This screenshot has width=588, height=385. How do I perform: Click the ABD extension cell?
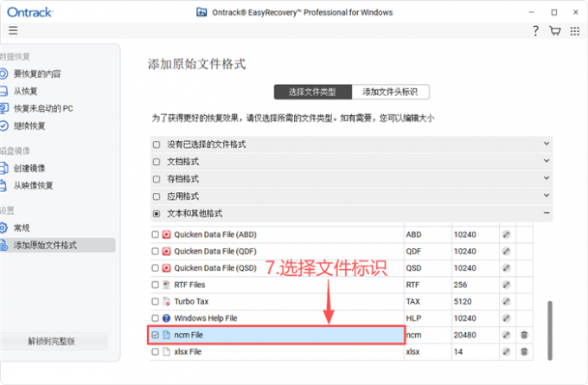click(413, 234)
